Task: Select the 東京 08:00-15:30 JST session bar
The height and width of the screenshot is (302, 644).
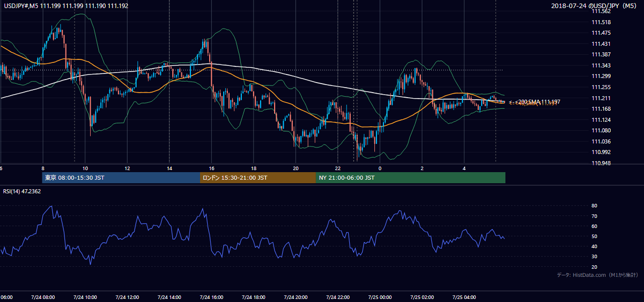Action: pyautogui.click(x=121, y=178)
